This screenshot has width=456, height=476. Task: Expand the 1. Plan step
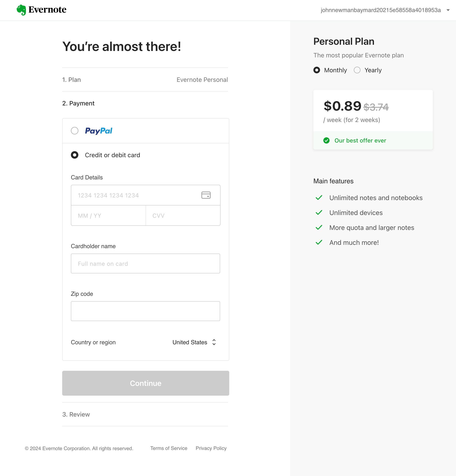coord(72,80)
